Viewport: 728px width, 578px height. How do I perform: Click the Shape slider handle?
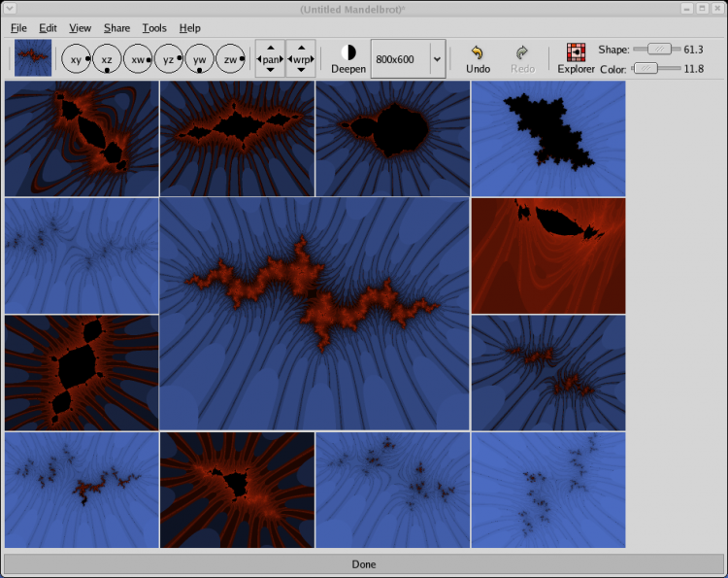coord(660,49)
